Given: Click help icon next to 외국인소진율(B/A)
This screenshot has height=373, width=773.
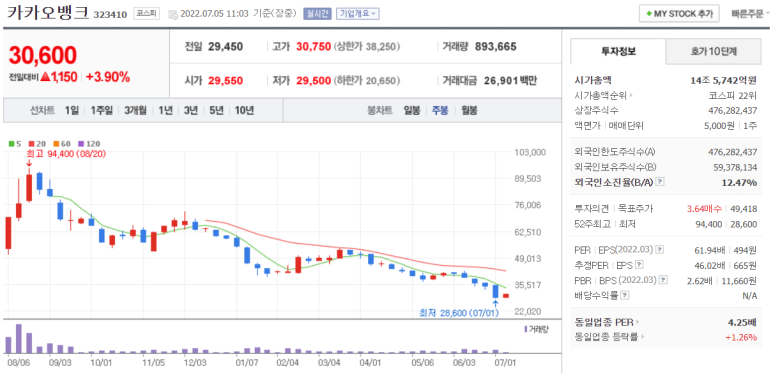Looking at the screenshot, I should click(x=661, y=182).
